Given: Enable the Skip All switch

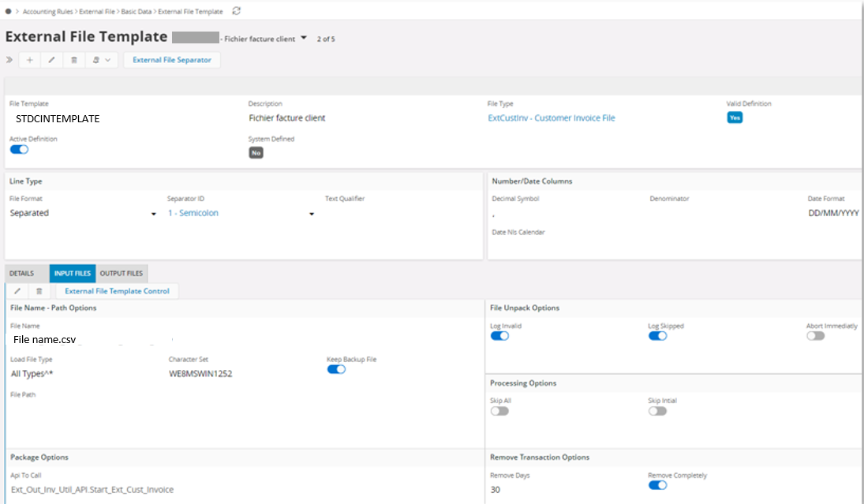Looking at the screenshot, I should point(499,411).
